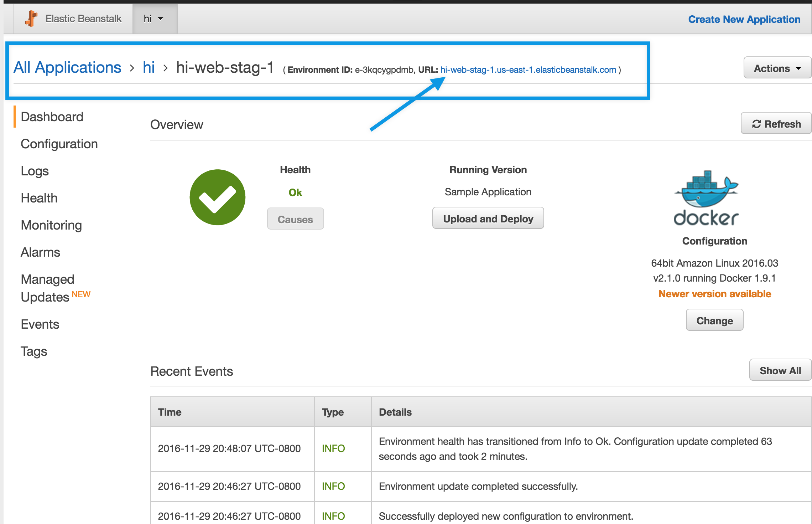The width and height of the screenshot is (812, 524).
Task: Go to All Applications breadcrumb
Action: coord(67,67)
